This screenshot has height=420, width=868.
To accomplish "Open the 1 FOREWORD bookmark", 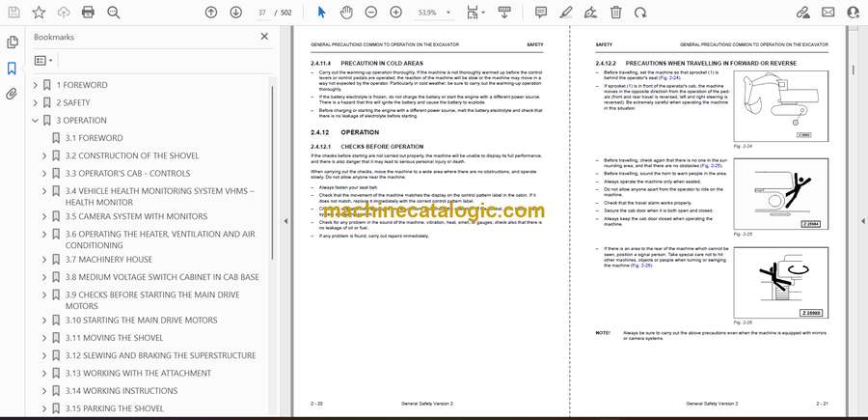I will pyautogui.click(x=82, y=85).
